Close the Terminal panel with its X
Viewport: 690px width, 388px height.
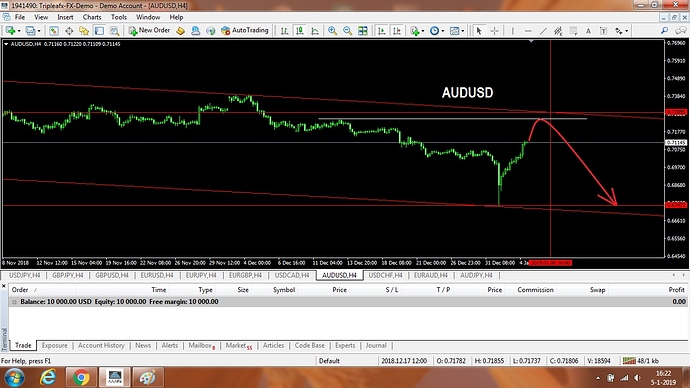pos(4,286)
